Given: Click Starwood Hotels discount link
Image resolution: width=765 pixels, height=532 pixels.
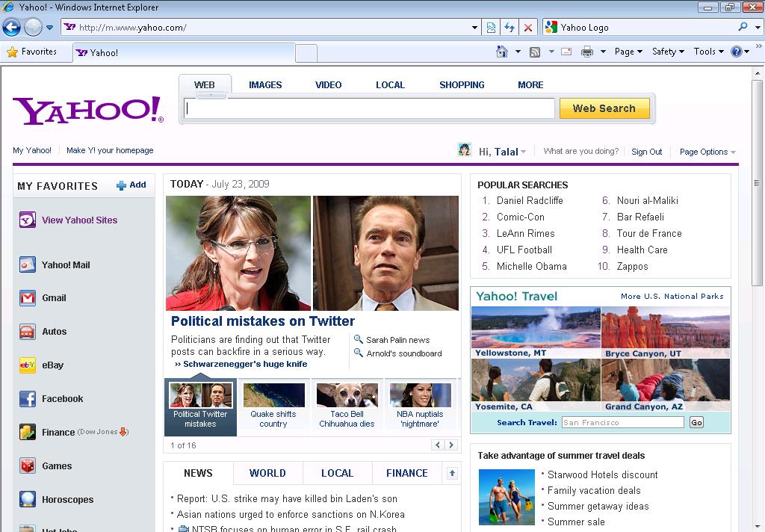Looking at the screenshot, I should (x=603, y=475).
